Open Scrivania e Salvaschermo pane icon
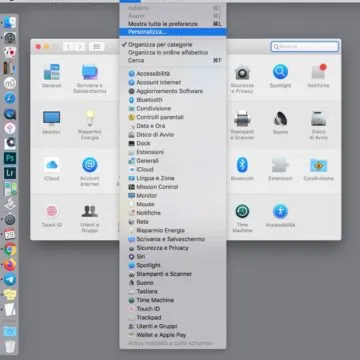360x360 pixels. click(x=90, y=72)
